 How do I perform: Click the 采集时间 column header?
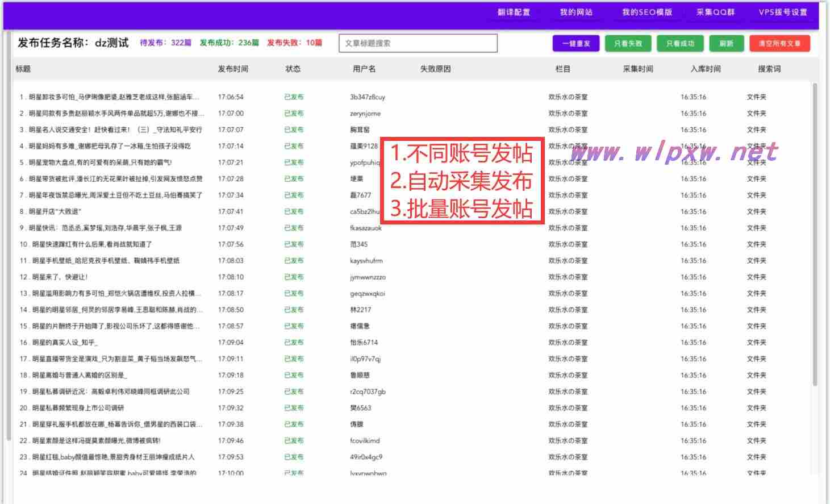(x=638, y=69)
